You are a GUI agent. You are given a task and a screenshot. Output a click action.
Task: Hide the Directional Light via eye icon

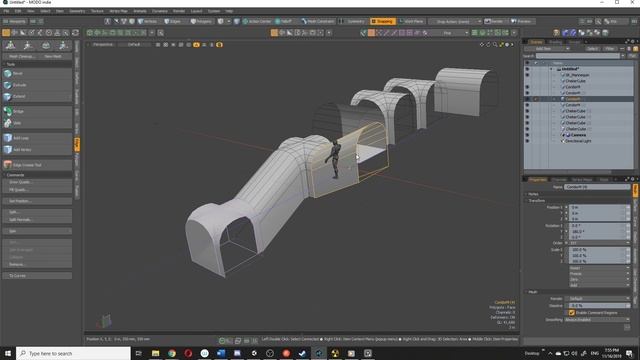(527, 141)
